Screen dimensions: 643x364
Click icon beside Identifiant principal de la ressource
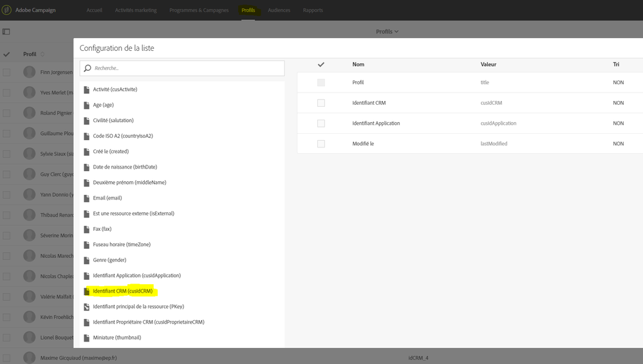[87, 307]
